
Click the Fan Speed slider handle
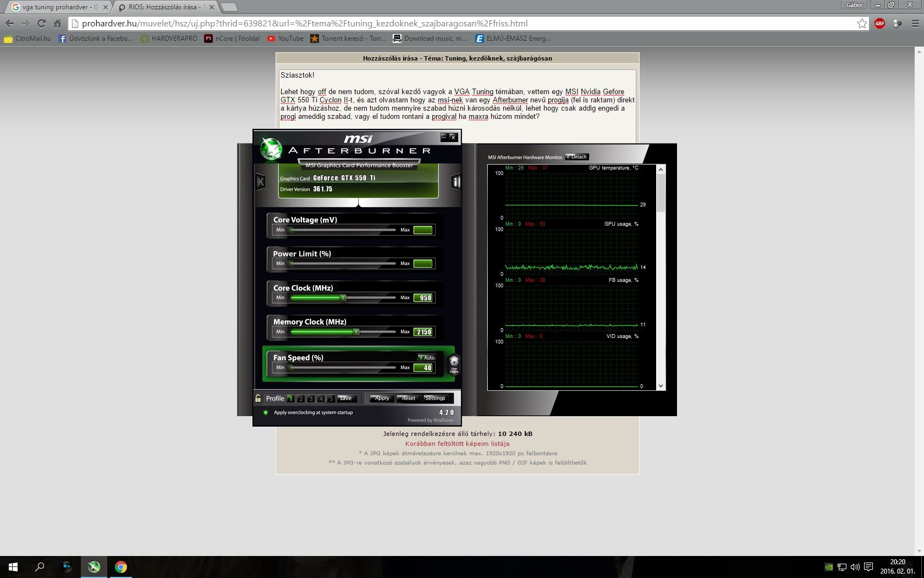click(x=291, y=368)
